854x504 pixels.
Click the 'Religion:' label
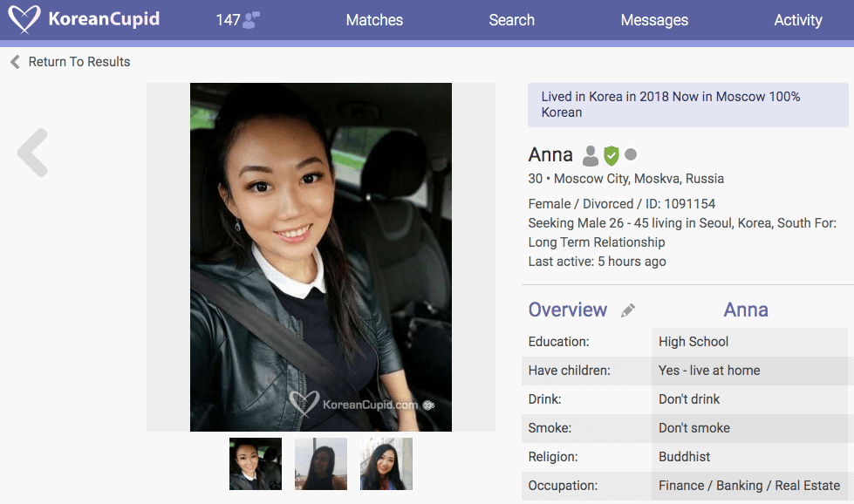pos(553,457)
